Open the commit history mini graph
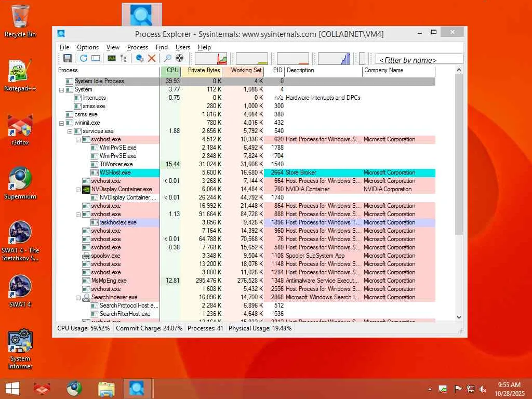This screenshot has height=399, width=532. (x=252, y=58)
